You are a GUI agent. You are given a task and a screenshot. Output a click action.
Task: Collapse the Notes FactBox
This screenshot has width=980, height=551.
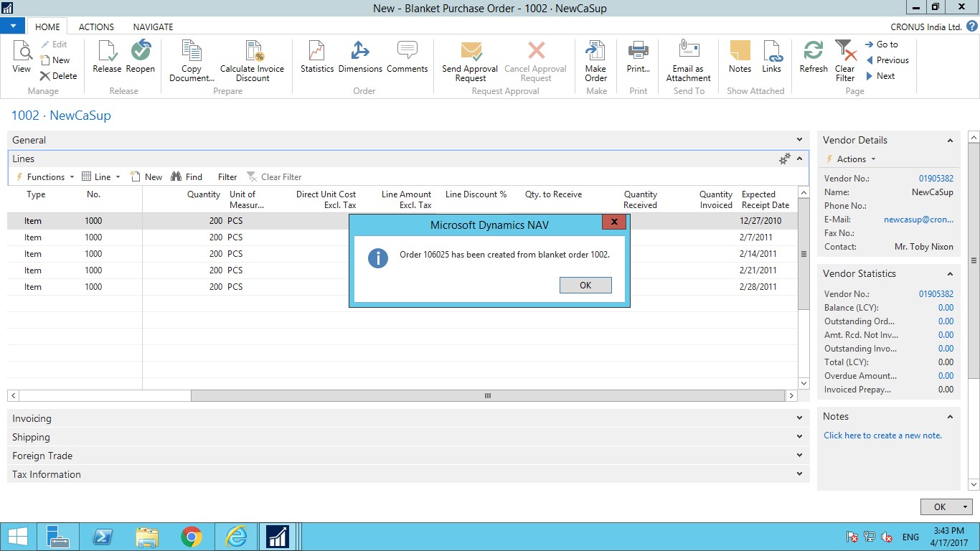(x=950, y=417)
